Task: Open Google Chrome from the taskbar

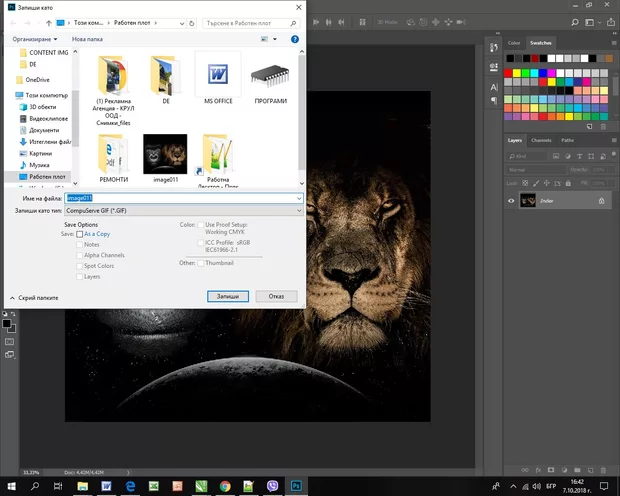Action: click(x=224, y=486)
